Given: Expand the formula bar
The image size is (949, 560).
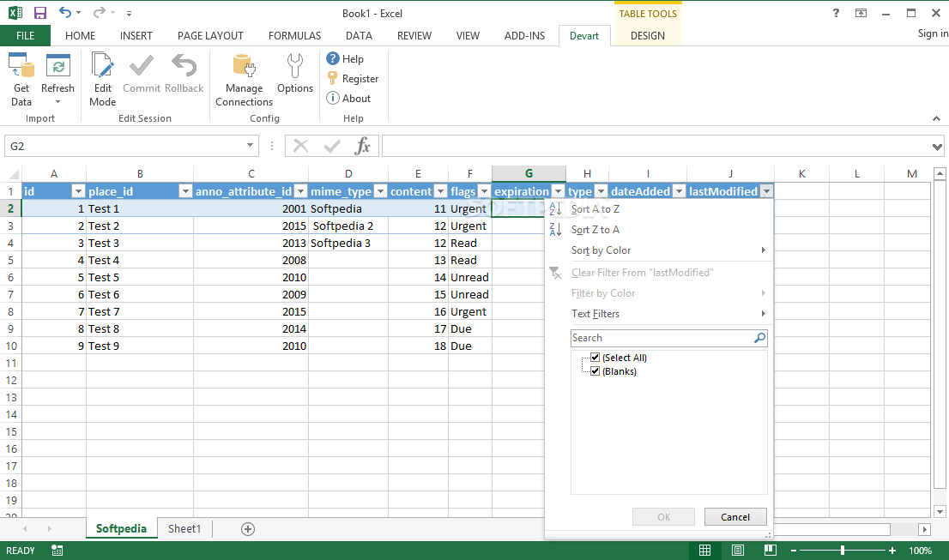Looking at the screenshot, I should pyautogui.click(x=937, y=147).
